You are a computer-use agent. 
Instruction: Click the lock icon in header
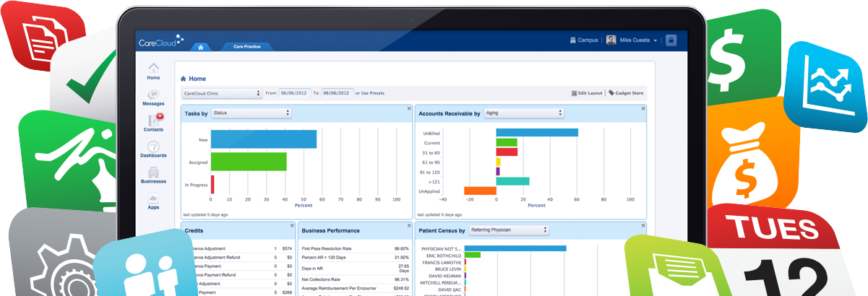pyautogui.click(x=671, y=40)
